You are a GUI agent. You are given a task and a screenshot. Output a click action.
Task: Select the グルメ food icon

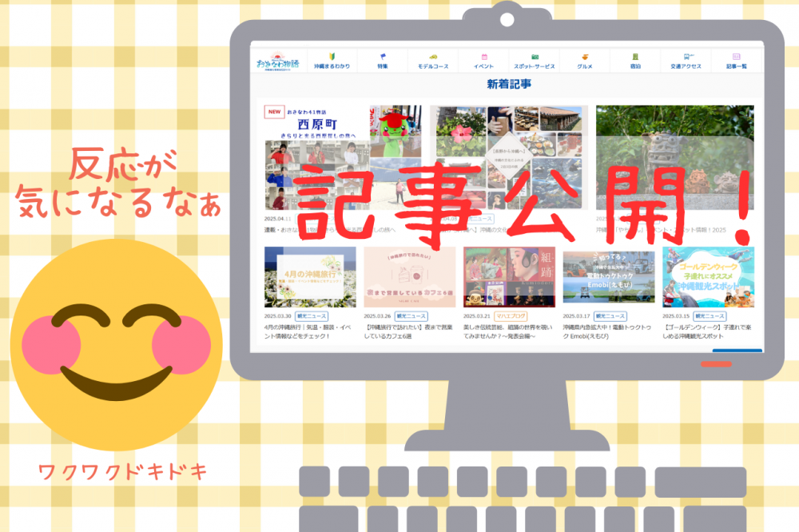coord(585,58)
